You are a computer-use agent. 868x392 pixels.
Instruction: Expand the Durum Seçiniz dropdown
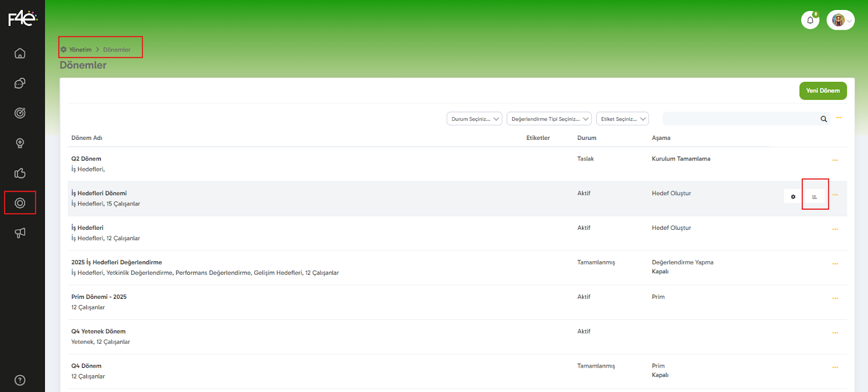(474, 119)
